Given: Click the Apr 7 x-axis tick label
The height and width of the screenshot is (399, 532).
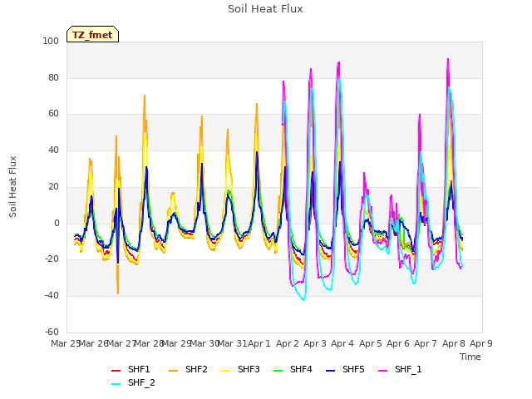Looking at the screenshot, I should 426,343.
